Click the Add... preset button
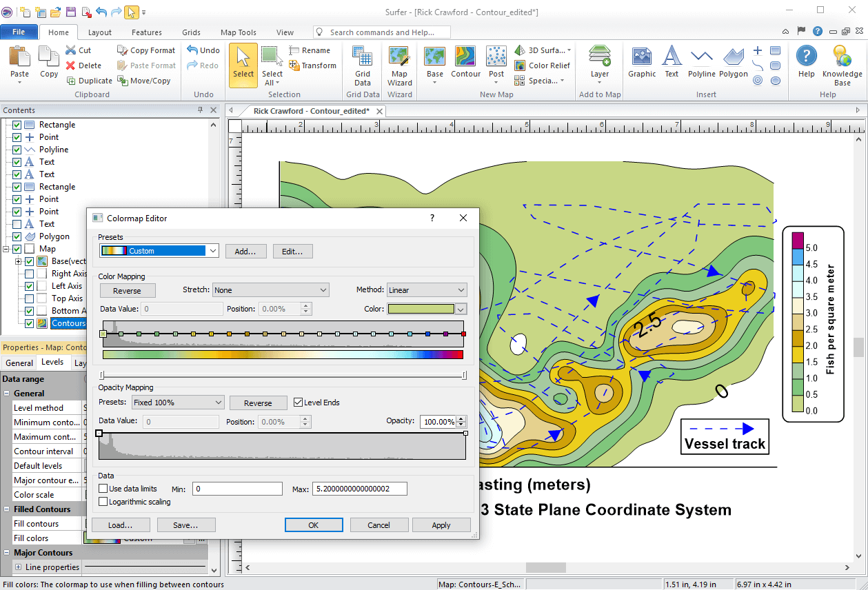The height and width of the screenshot is (590, 868). point(245,252)
